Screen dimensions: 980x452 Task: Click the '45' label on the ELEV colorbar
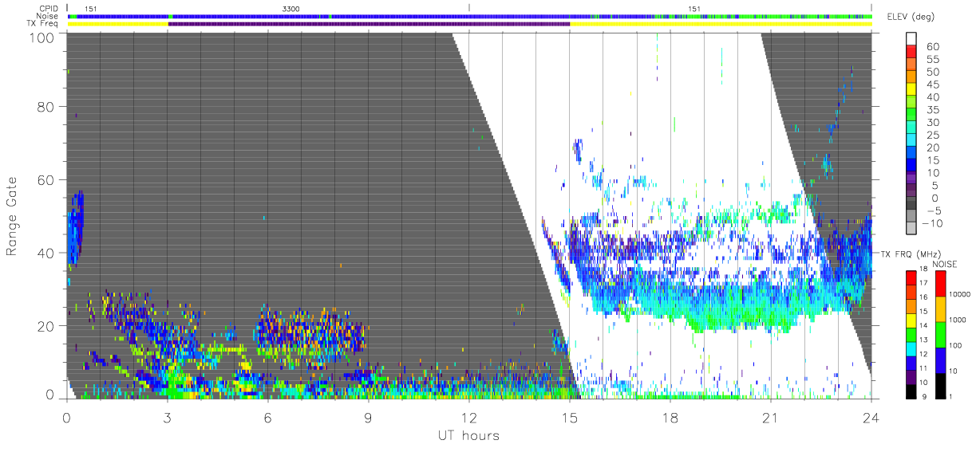pos(933,85)
